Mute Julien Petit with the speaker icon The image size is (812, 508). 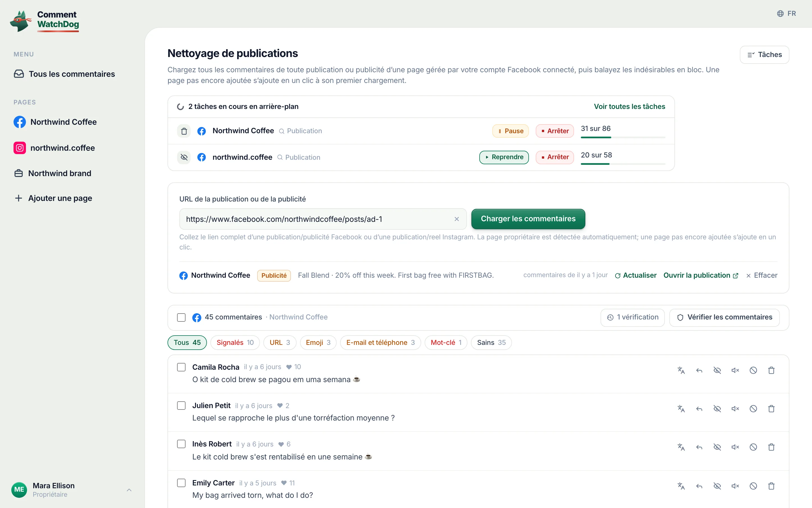pos(735,409)
